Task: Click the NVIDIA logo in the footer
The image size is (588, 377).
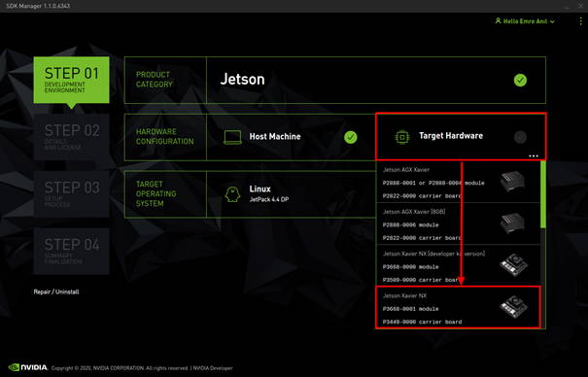Action: tap(28, 367)
